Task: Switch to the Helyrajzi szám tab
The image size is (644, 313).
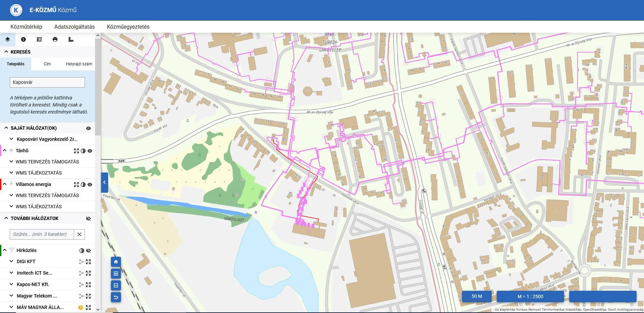Action: point(79,64)
